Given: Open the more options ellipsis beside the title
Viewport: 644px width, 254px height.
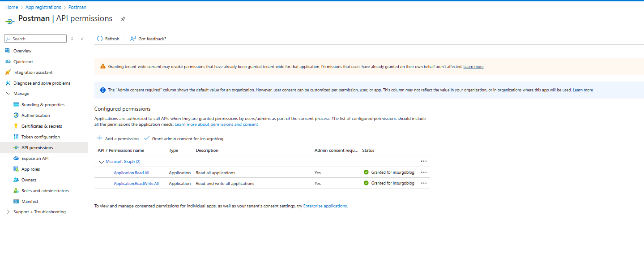Looking at the screenshot, I should 133,19.
